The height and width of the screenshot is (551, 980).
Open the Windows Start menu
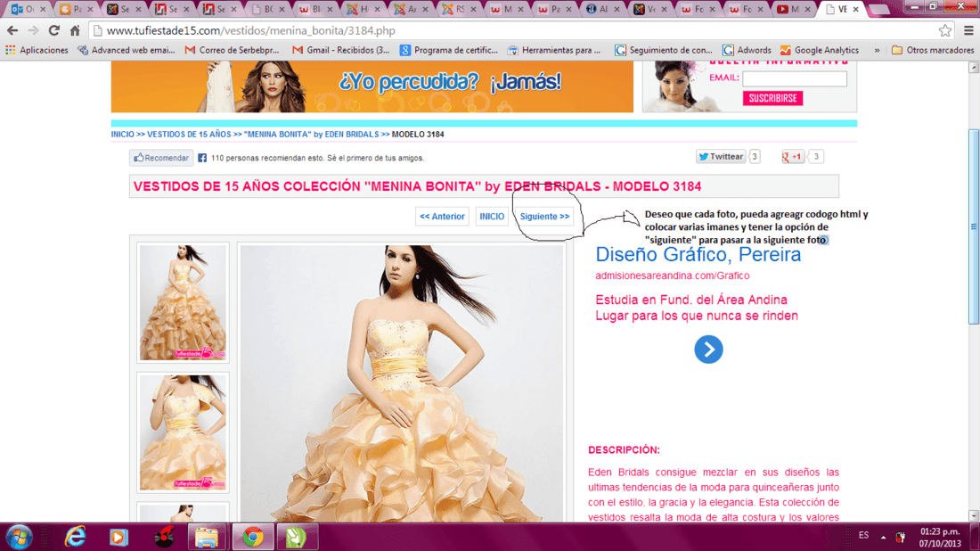pos(19,538)
